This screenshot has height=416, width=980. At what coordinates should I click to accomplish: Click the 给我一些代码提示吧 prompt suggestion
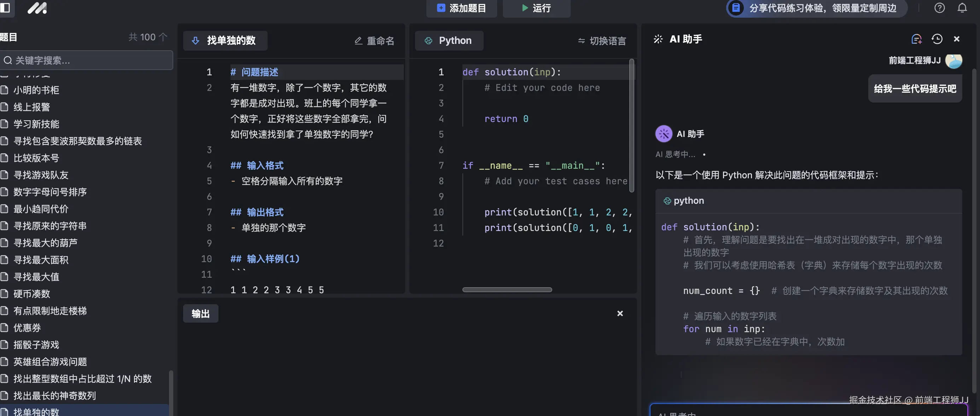point(915,88)
